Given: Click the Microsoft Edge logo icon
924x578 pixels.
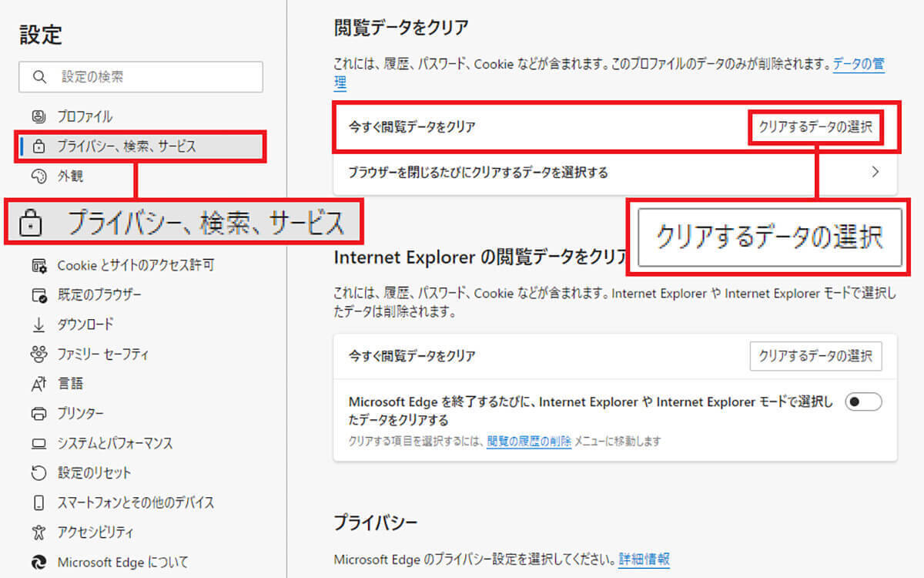Looking at the screenshot, I should 38,562.
